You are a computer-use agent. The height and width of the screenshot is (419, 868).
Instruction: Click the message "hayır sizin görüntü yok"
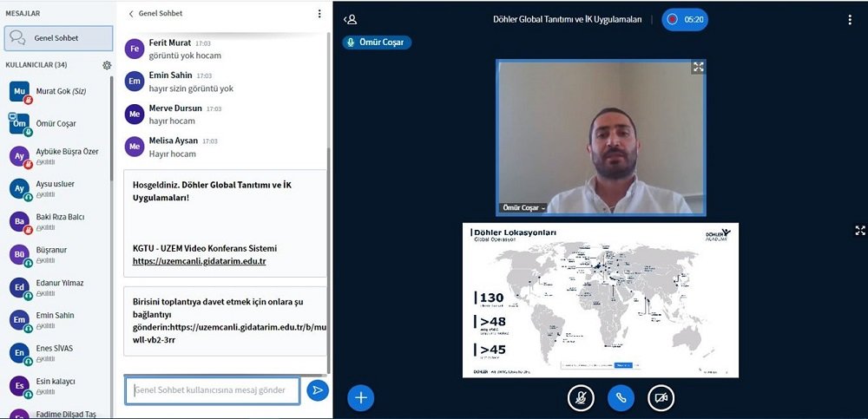click(191, 88)
